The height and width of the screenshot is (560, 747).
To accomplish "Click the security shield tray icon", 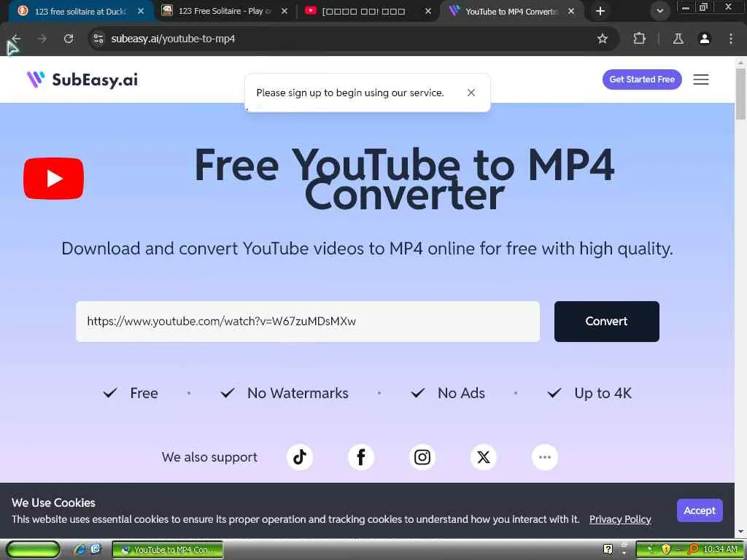I will [666, 550].
